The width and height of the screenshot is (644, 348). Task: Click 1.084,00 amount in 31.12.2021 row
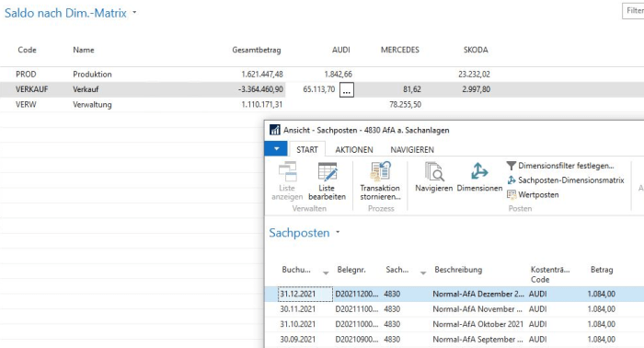tap(602, 295)
